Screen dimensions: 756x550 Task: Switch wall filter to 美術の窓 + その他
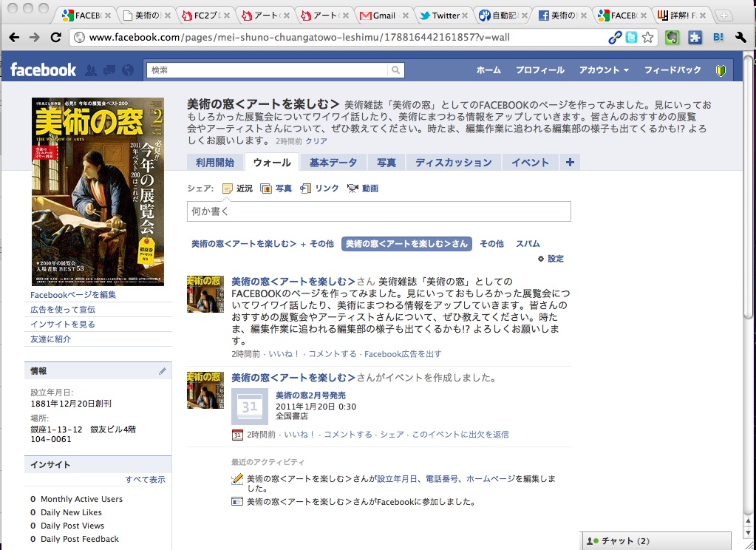pos(262,244)
